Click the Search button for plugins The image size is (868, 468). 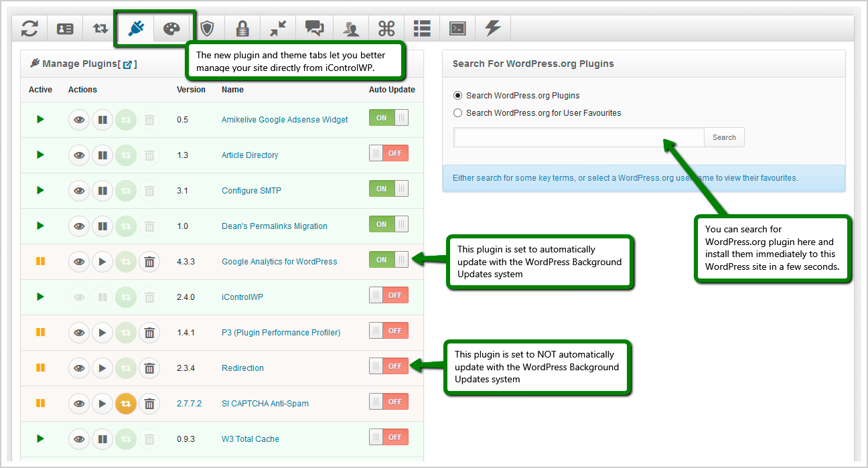pyautogui.click(x=724, y=137)
